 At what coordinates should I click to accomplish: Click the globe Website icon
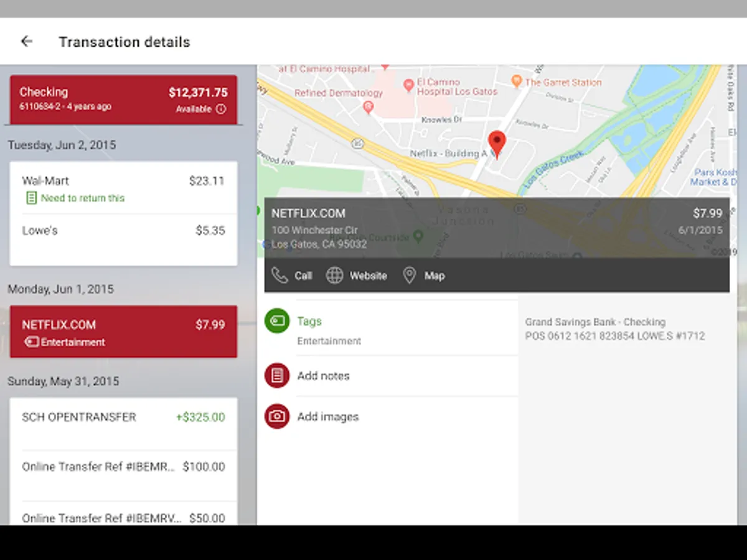coord(335,276)
